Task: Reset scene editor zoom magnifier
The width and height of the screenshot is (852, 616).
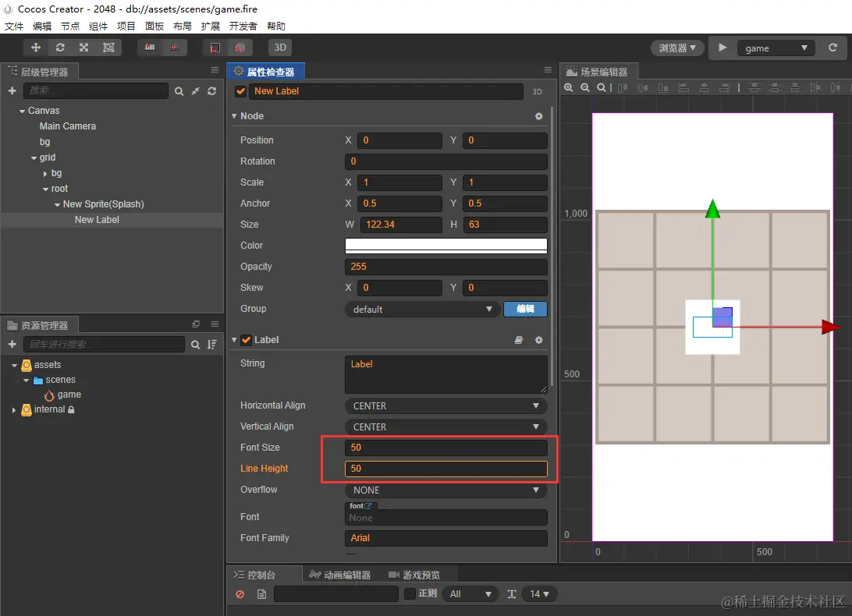Action: (601, 87)
